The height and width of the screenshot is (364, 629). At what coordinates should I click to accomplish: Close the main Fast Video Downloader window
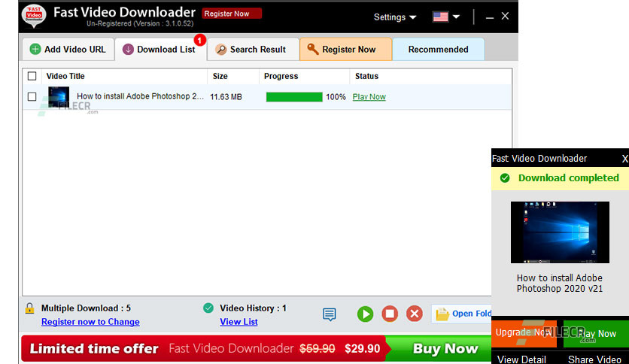pos(505,16)
